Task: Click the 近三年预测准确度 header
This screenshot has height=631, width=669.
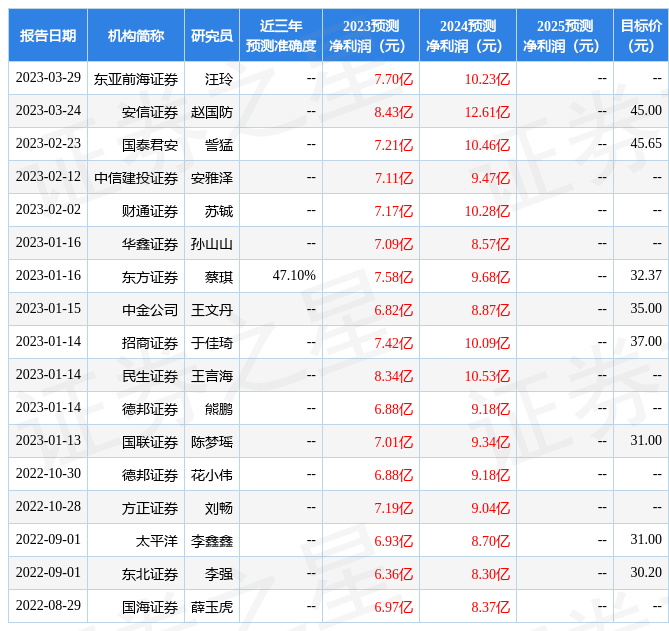Action: pyautogui.click(x=281, y=36)
